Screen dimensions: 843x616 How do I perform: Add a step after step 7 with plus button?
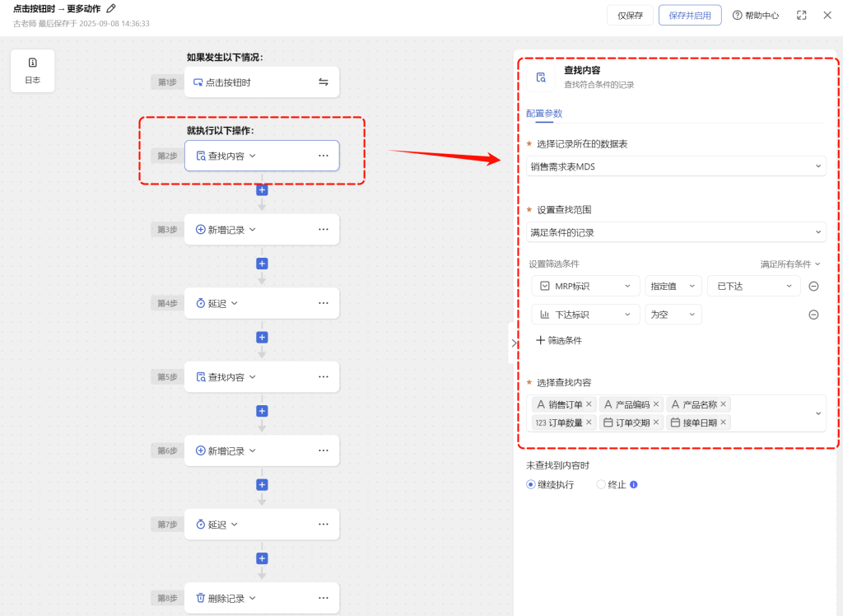(x=262, y=558)
